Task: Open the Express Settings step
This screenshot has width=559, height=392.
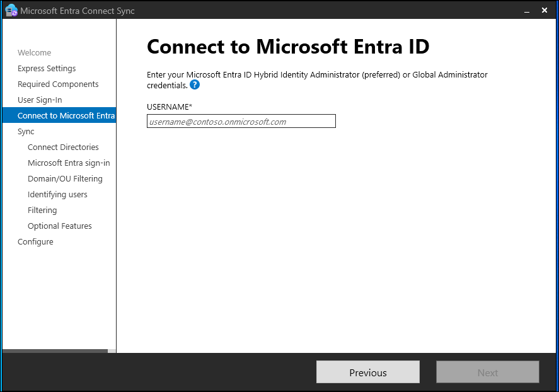Action: 47,69
